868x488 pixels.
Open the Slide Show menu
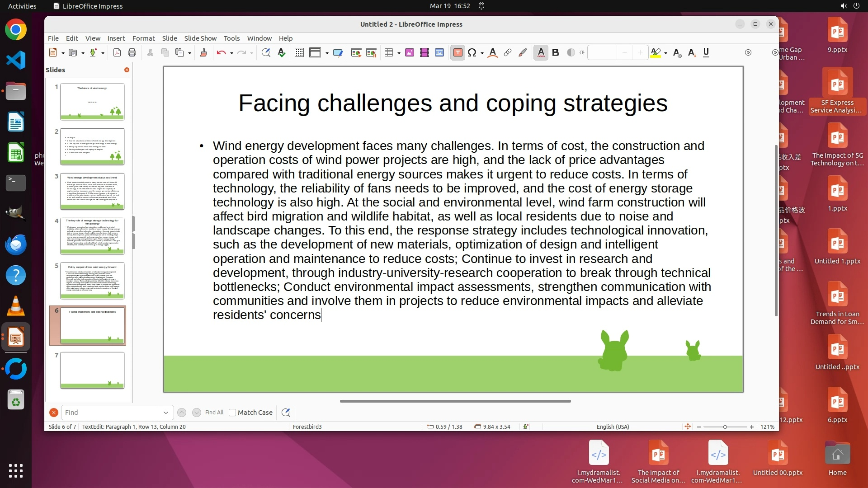(x=200, y=38)
